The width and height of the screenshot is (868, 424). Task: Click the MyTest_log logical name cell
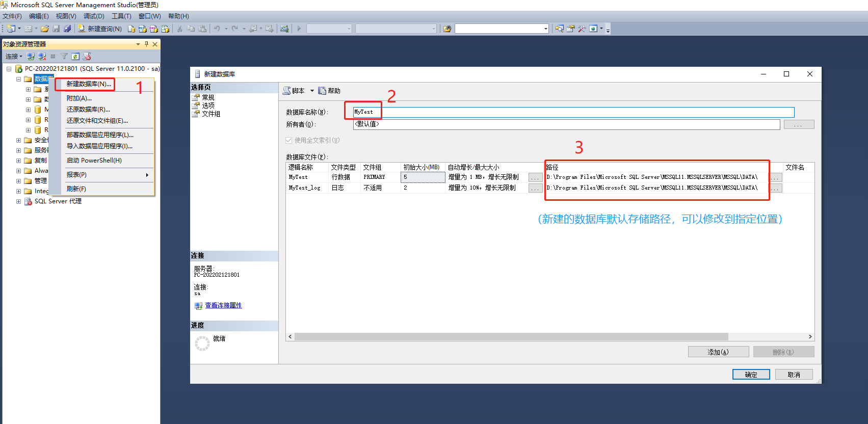(307, 188)
